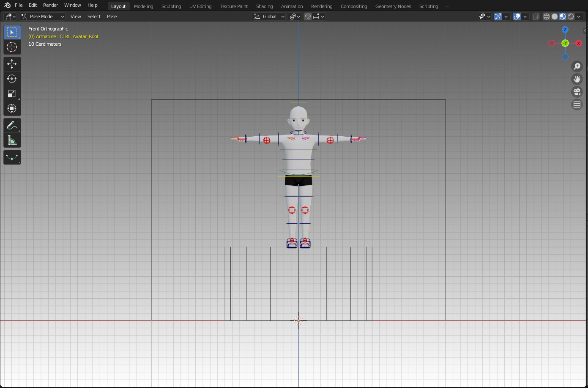The height and width of the screenshot is (388, 588).
Task: Select the Scale tool
Action: [x=12, y=94]
